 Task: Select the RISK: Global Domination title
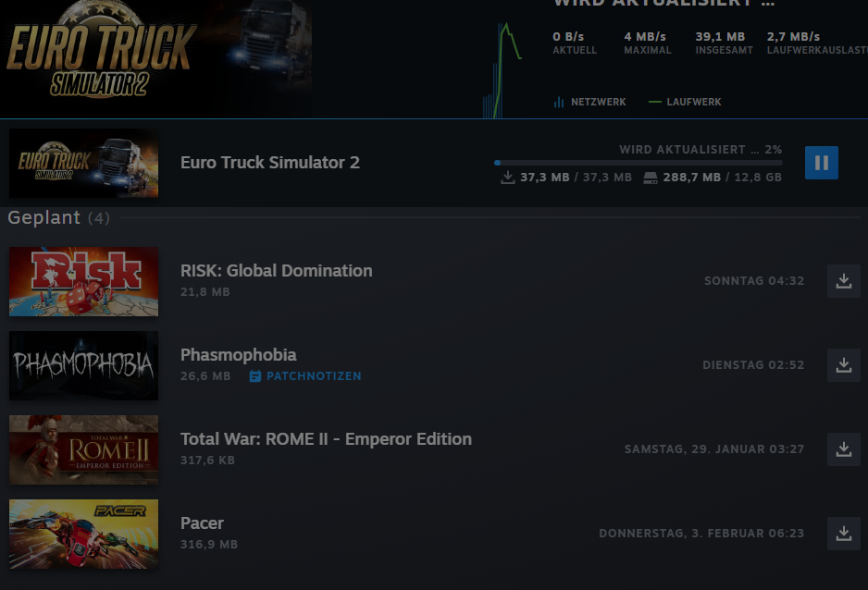coord(277,270)
